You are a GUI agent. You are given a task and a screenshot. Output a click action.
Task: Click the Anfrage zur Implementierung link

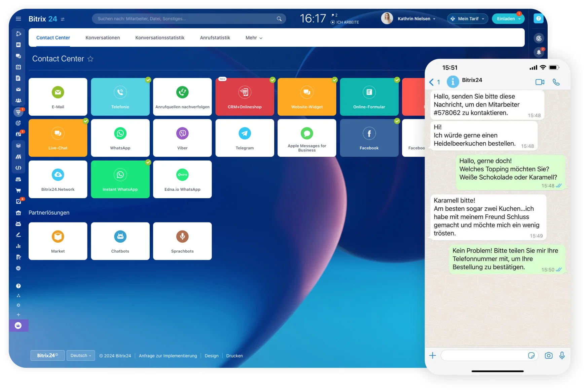pos(168,356)
